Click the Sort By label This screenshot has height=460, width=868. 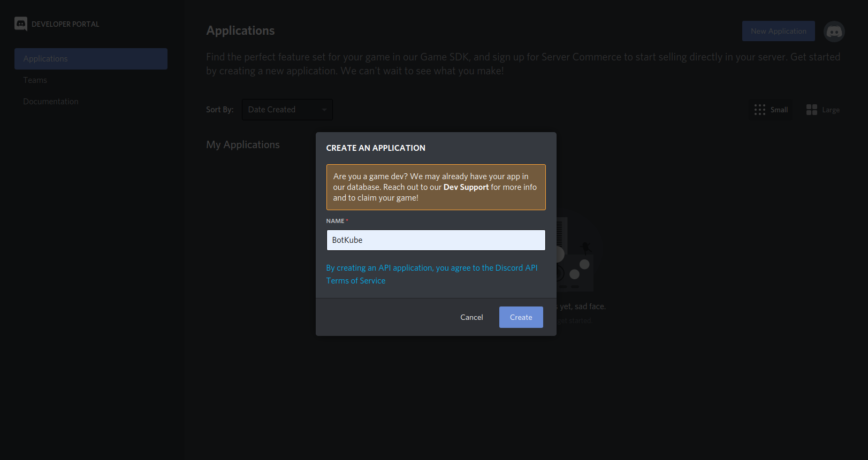tap(220, 110)
